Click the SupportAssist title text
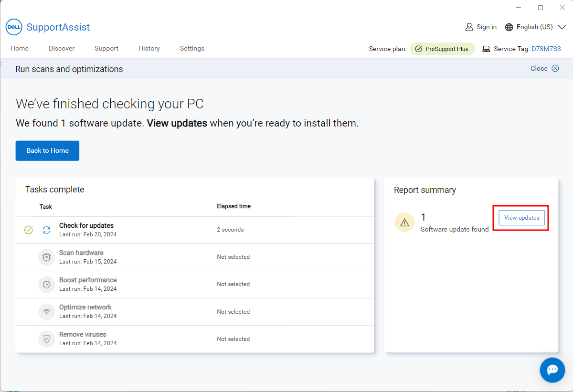Image resolution: width=573 pixels, height=392 pixels. click(x=58, y=27)
